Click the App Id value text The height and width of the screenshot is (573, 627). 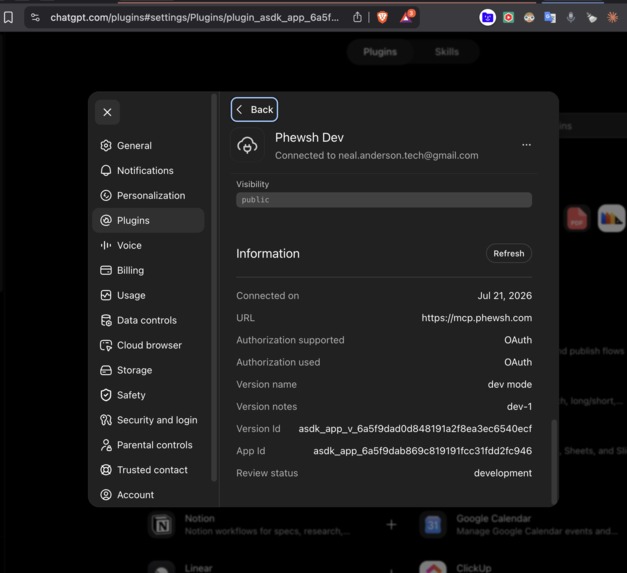pyautogui.click(x=423, y=451)
